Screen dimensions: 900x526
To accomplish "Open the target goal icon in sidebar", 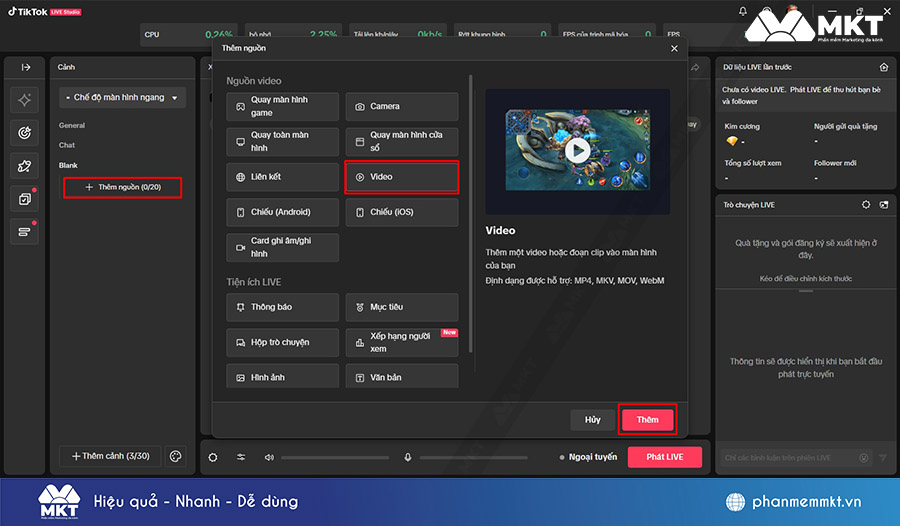I will click(x=26, y=132).
